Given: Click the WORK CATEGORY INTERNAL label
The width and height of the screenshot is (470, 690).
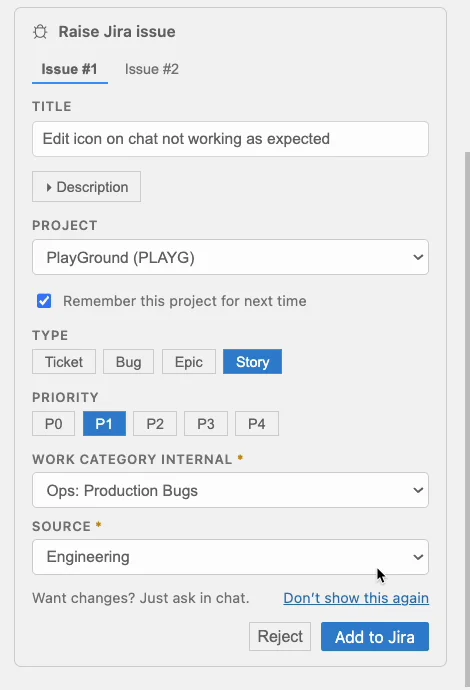Looking at the screenshot, I should coord(132,459).
